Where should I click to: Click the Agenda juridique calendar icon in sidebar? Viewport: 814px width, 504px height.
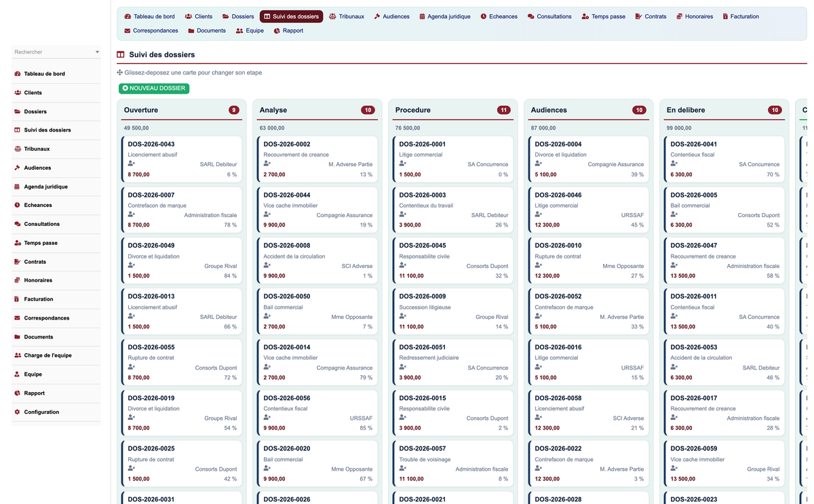(18, 187)
